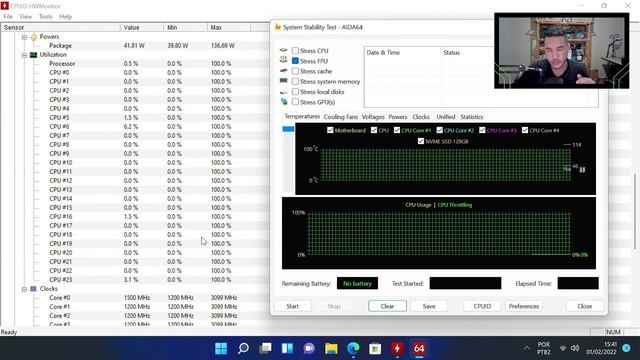Click the Utilization node chip icon

pos(34,55)
